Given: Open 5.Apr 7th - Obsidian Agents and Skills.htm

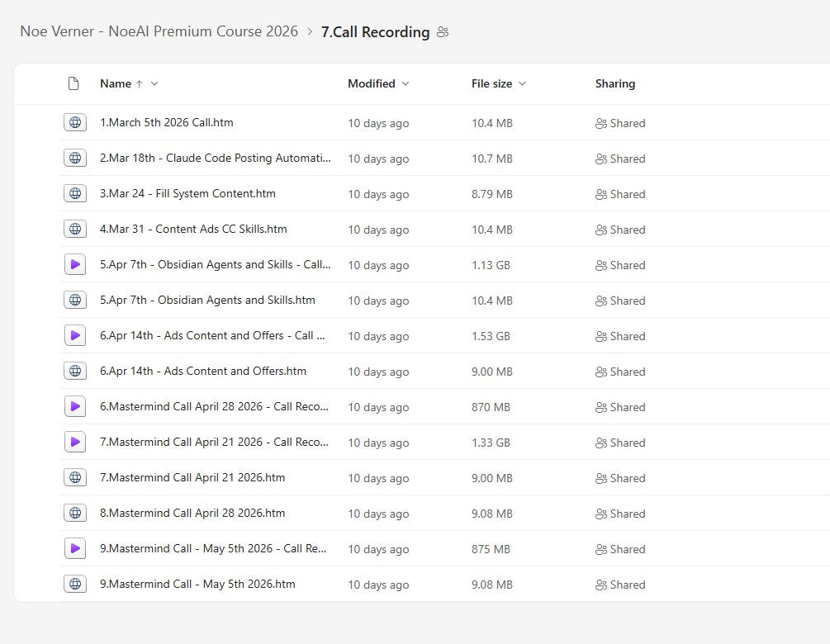Looking at the screenshot, I should [207, 300].
